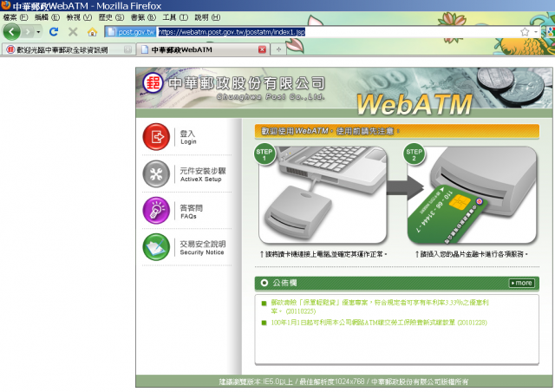The height and width of the screenshot is (392, 555).
Task: Open the 答客問 FAQs link
Action: 191,212
